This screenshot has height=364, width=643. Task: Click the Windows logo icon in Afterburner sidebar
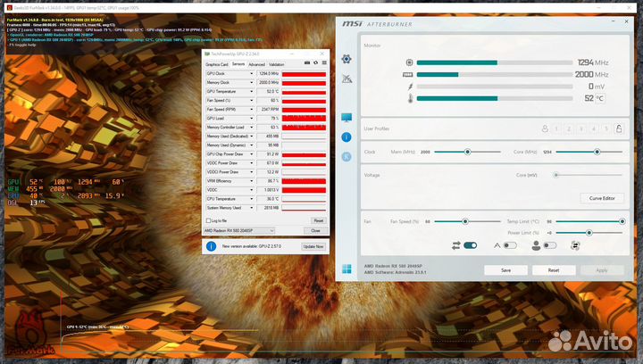tap(347, 269)
